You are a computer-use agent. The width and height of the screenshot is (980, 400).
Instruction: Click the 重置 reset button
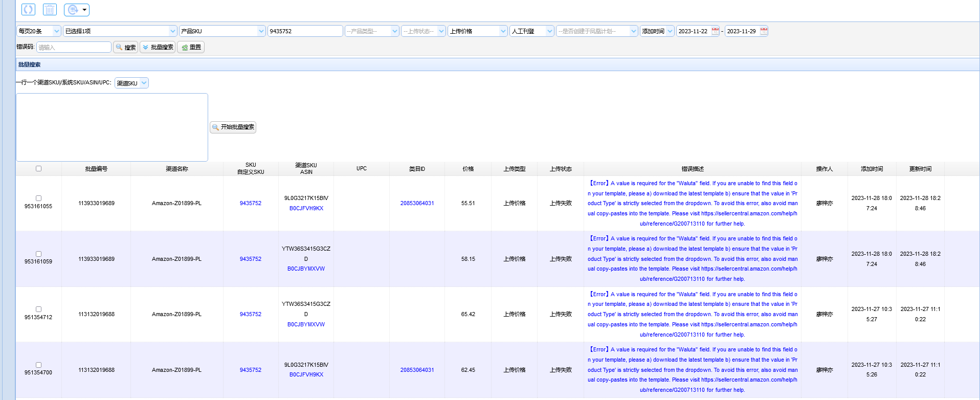(x=191, y=47)
